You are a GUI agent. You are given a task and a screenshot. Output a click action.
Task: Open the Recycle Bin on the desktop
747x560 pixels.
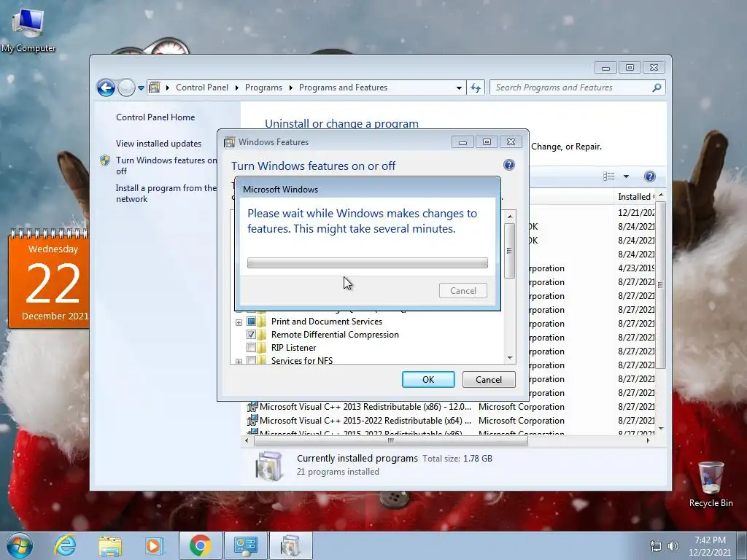(711, 484)
